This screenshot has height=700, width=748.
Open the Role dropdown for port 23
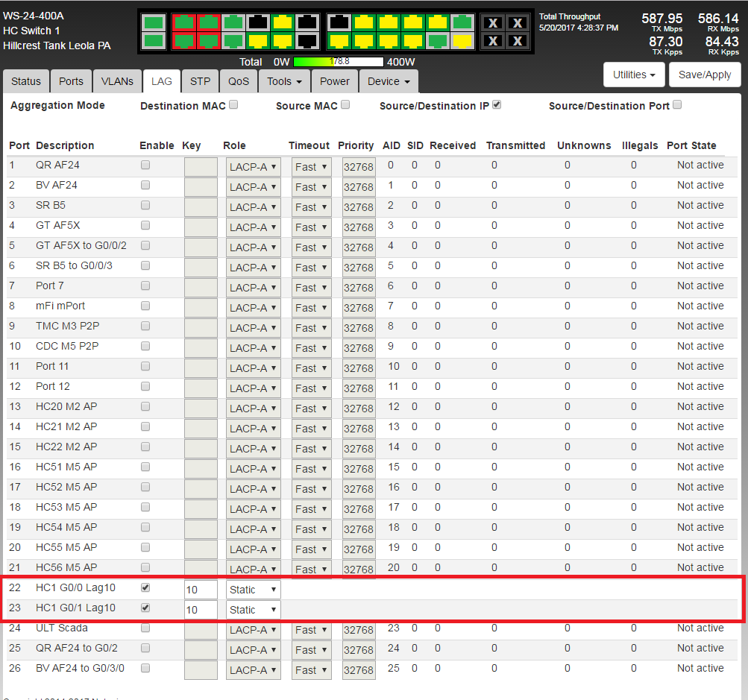(253, 610)
